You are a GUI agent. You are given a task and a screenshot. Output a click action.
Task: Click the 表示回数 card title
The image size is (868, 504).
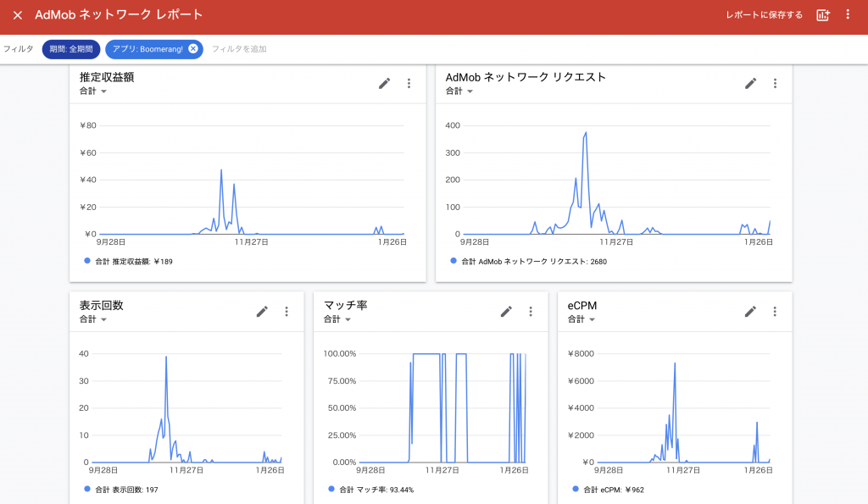point(102,306)
